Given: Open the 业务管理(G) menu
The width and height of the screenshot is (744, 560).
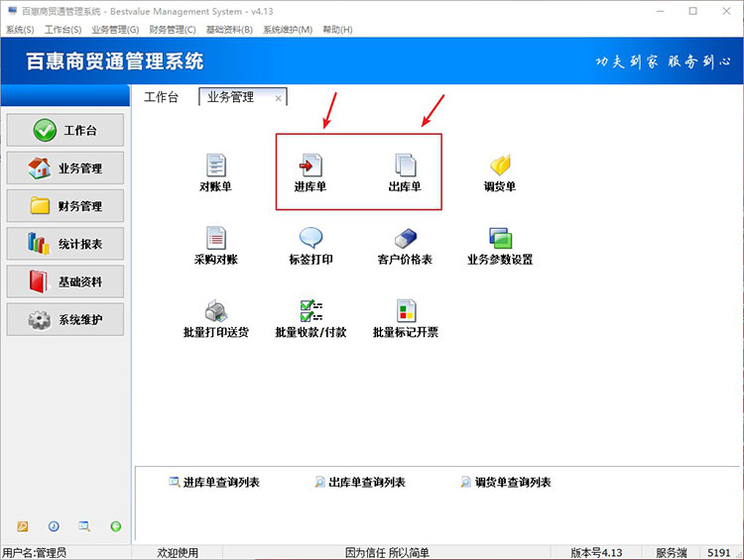Looking at the screenshot, I should 115,30.
